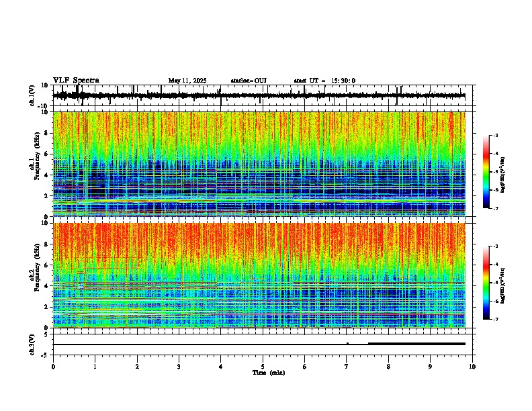
Task: Click the "ch.3(V)" axis label
Action: pyautogui.click(x=32, y=345)
